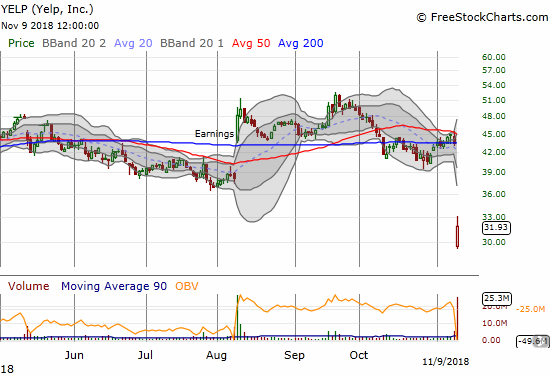Select the Nov 9 2018 12:00:00 timestamp

point(50,26)
